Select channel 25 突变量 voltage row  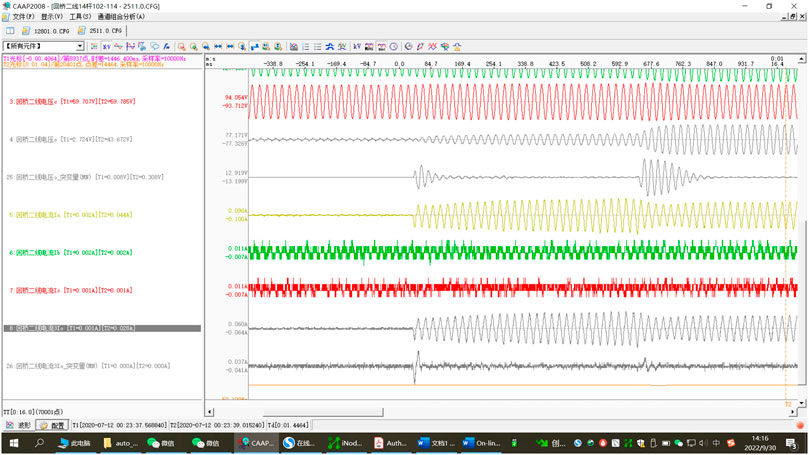85,177
